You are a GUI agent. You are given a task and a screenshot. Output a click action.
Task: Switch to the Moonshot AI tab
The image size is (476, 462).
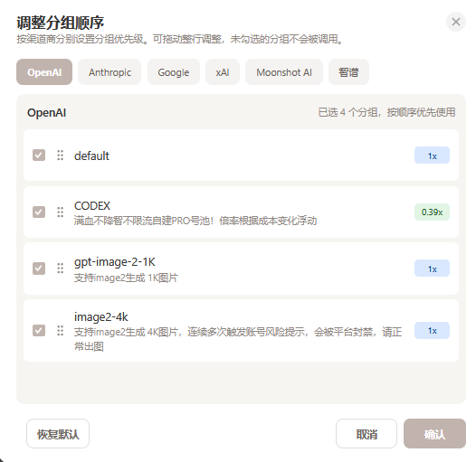pos(284,72)
